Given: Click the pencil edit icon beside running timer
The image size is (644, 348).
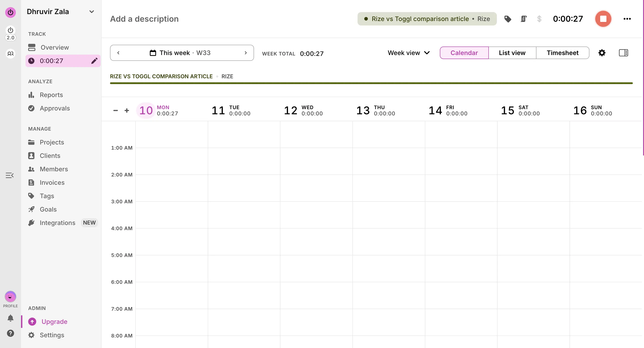Looking at the screenshot, I should (94, 61).
